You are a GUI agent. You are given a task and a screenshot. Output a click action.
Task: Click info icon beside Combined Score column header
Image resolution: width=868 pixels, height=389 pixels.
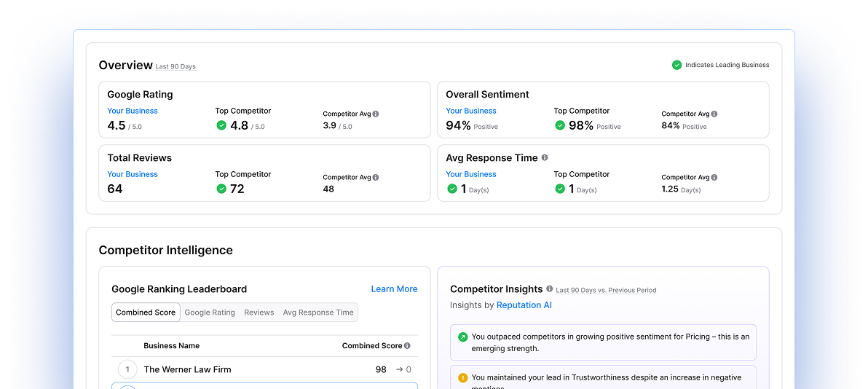407,346
